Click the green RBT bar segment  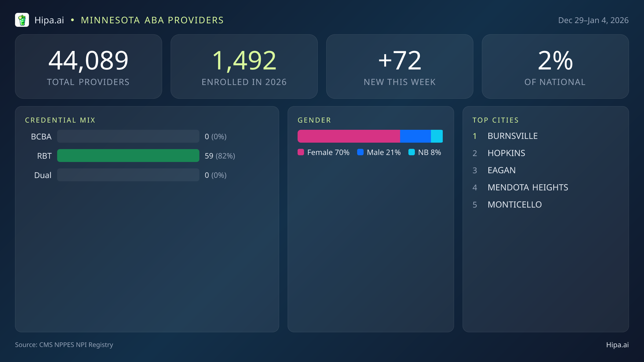tap(128, 156)
